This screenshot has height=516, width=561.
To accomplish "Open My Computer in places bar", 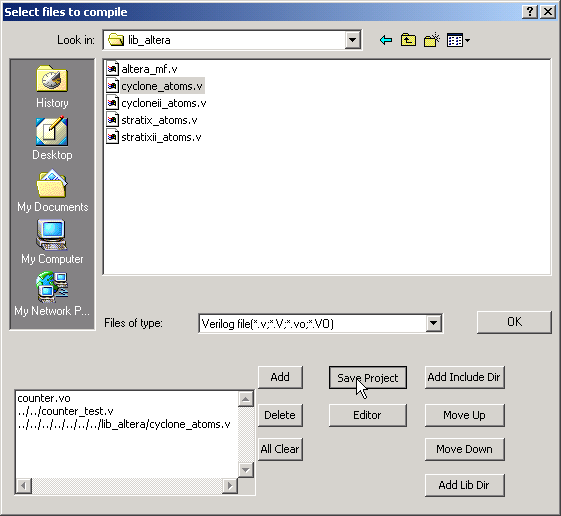I will 52,242.
